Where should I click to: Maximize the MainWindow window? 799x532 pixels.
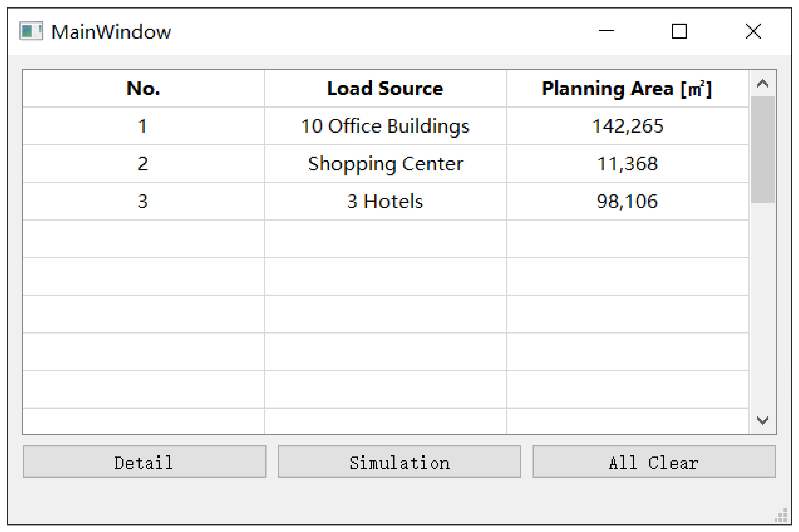point(679,31)
